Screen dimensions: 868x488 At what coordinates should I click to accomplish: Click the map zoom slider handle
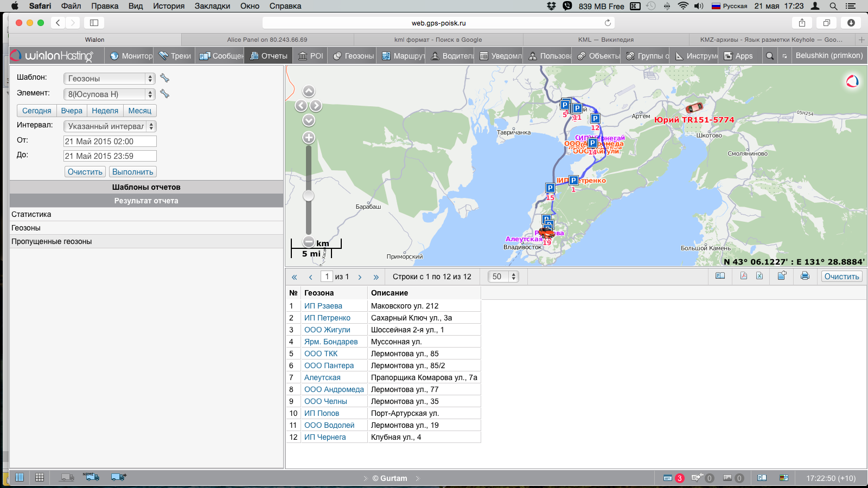(309, 196)
